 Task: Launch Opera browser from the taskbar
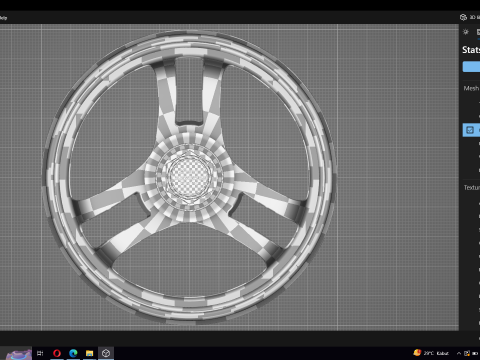(57, 353)
